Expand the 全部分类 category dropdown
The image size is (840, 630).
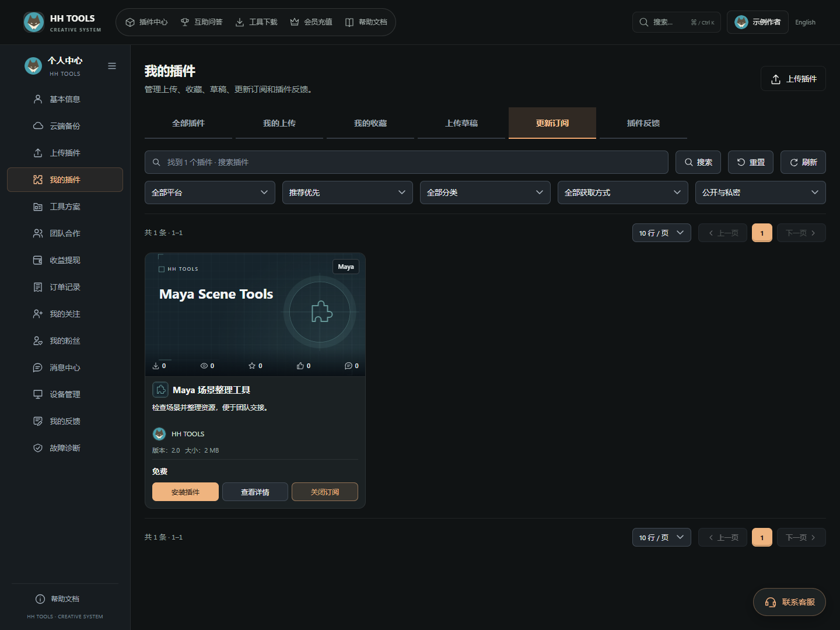485,192
